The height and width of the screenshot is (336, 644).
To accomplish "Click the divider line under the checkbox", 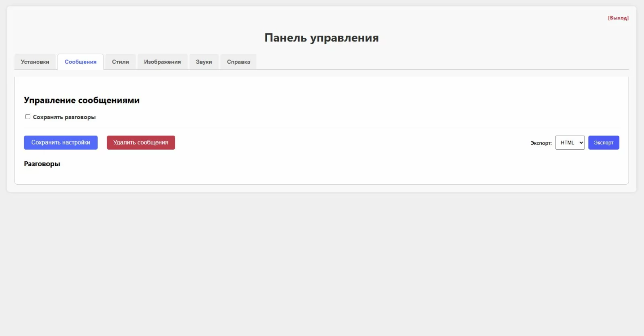I will [x=322, y=128].
